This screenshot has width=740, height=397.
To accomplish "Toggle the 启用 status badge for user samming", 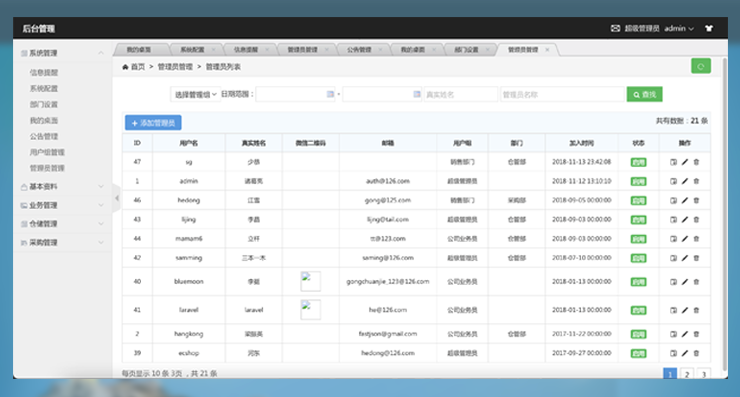I will coord(639,259).
